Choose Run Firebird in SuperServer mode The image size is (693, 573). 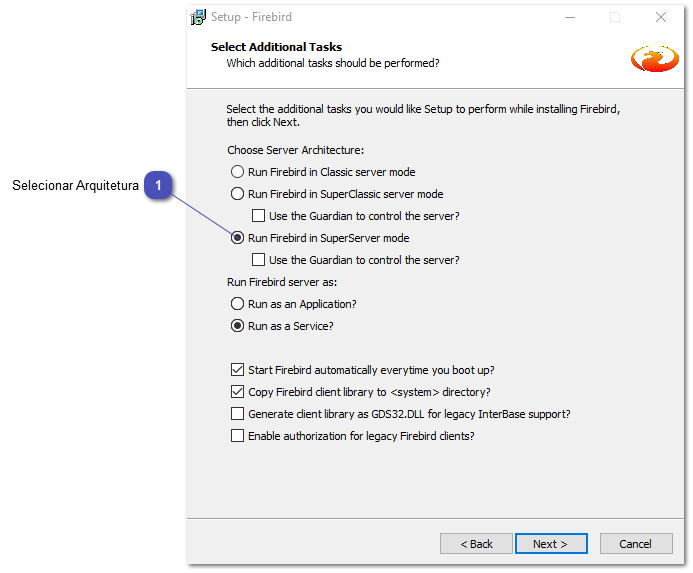(x=238, y=238)
